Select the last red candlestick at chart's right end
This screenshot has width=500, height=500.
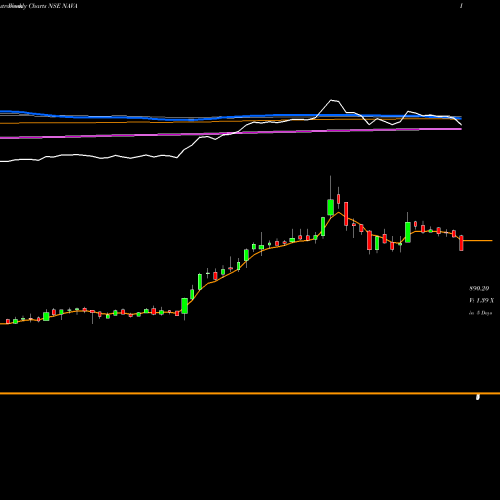(x=461, y=243)
